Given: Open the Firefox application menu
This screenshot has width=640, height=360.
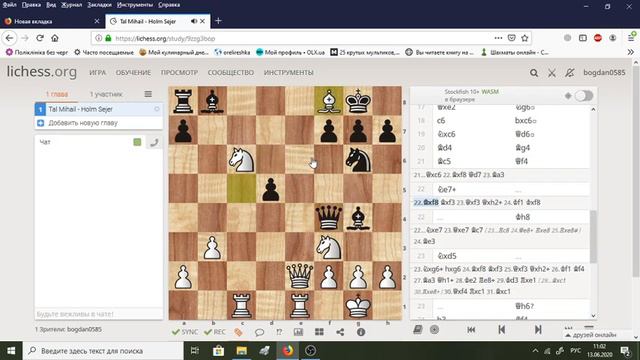Looking at the screenshot, I should click(x=631, y=38).
